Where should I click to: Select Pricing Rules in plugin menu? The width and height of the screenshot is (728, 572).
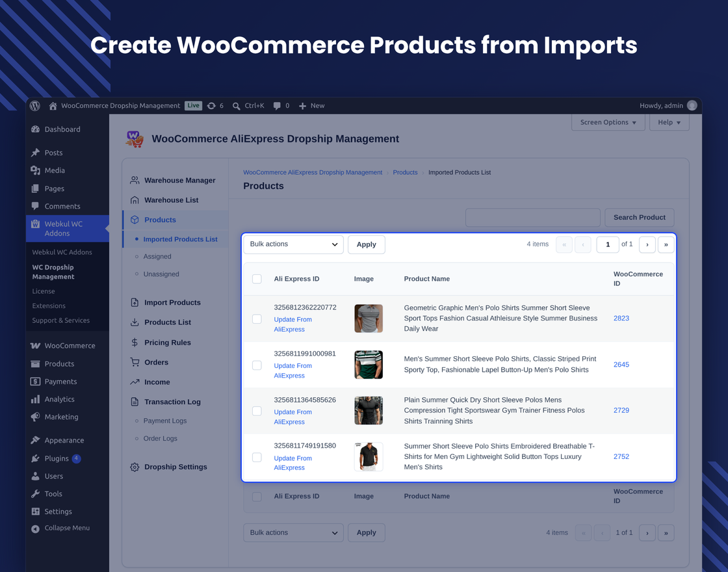(168, 342)
